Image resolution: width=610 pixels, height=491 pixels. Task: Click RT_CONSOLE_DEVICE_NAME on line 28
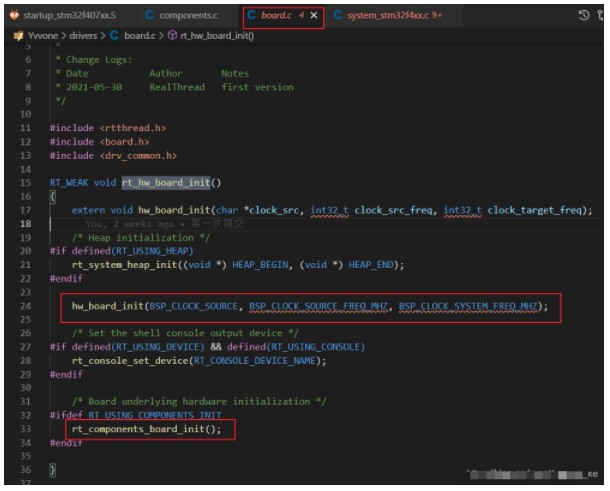254,361
